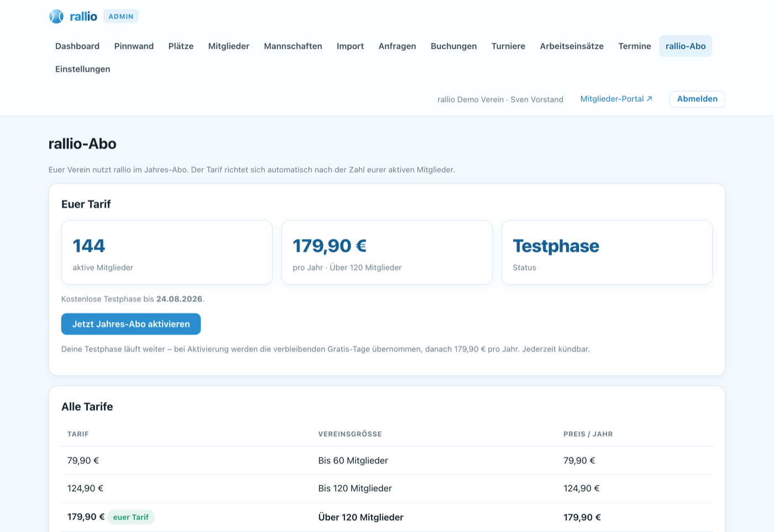Click 'rallio Demo Verein · Sven Vorstand' text
Image resolution: width=774 pixels, height=532 pixels.
click(500, 100)
